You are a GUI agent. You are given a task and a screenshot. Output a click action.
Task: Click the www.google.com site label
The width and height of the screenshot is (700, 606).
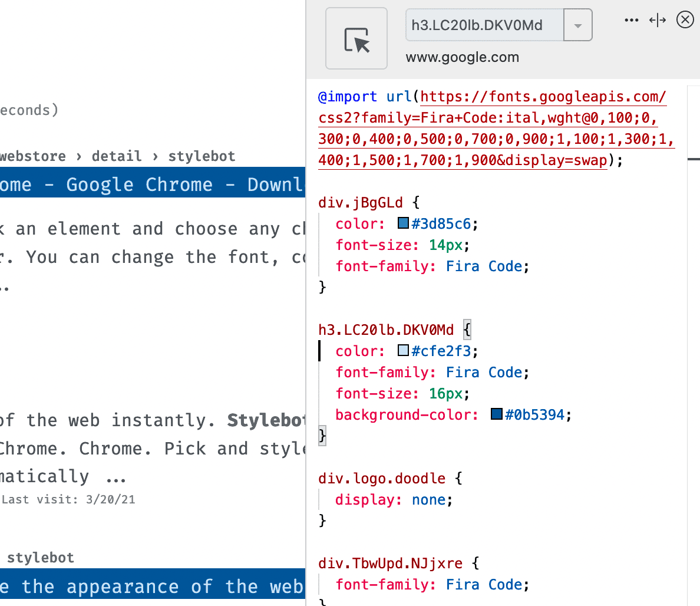tap(462, 57)
